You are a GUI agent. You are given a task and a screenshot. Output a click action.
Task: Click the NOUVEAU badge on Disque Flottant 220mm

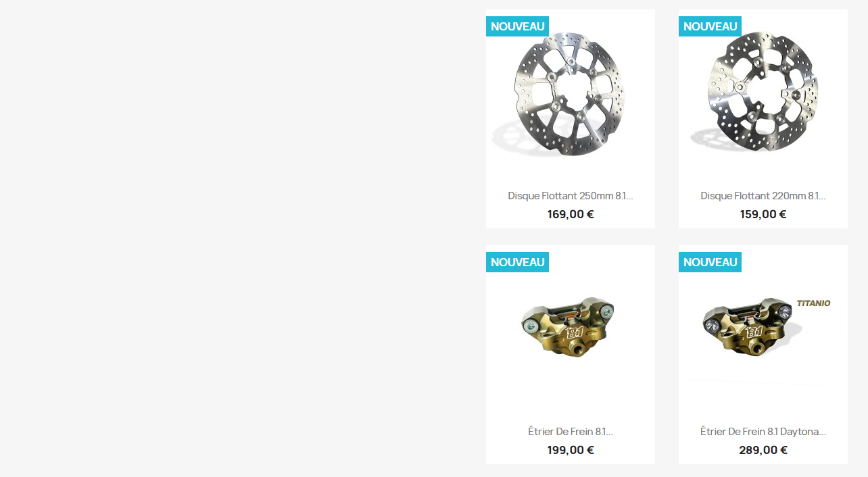pos(710,26)
